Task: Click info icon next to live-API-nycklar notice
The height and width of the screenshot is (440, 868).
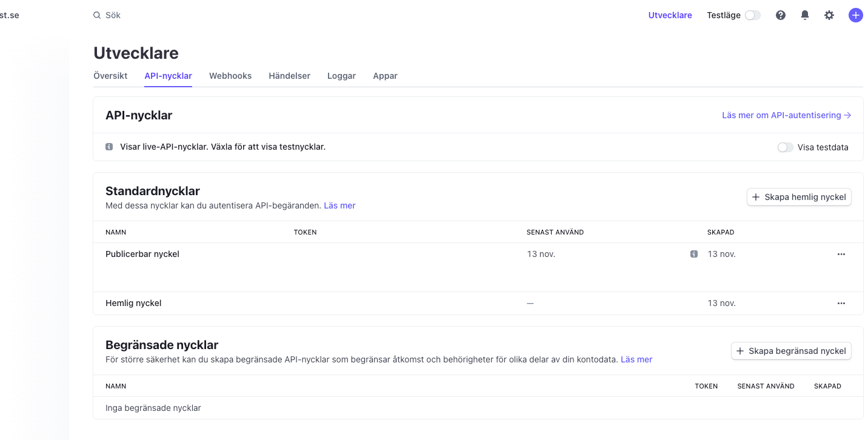Action: pos(109,147)
